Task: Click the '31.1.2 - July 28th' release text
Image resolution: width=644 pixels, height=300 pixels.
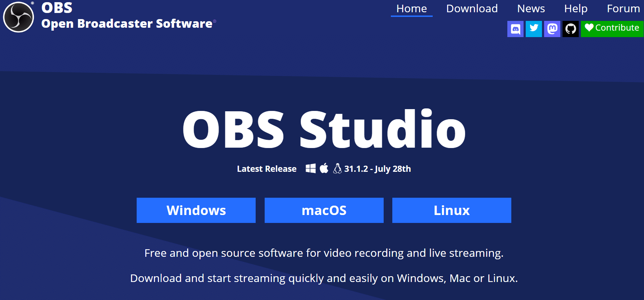Action: [x=378, y=169]
